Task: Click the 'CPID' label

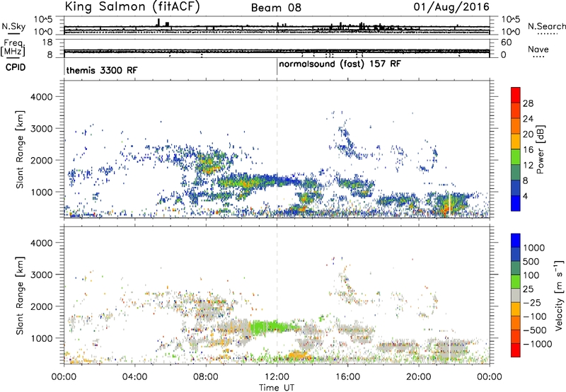Action: point(15,67)
